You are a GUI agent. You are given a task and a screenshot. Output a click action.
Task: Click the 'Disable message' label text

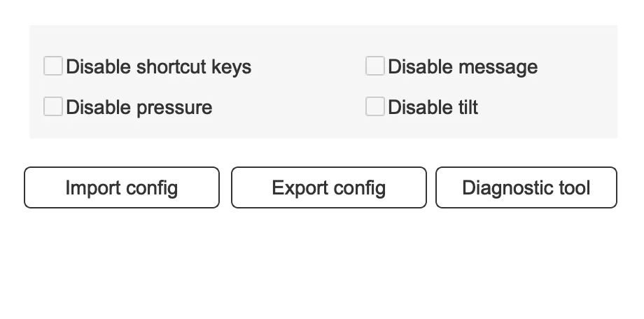coord(463,67)
